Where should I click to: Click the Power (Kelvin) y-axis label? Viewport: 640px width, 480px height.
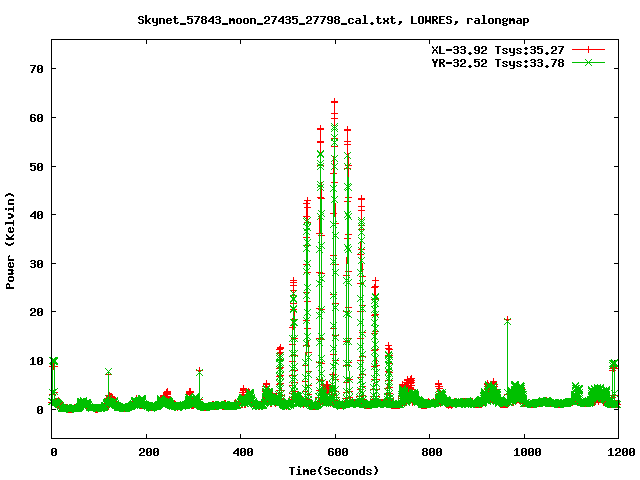(x=10, y=241)
